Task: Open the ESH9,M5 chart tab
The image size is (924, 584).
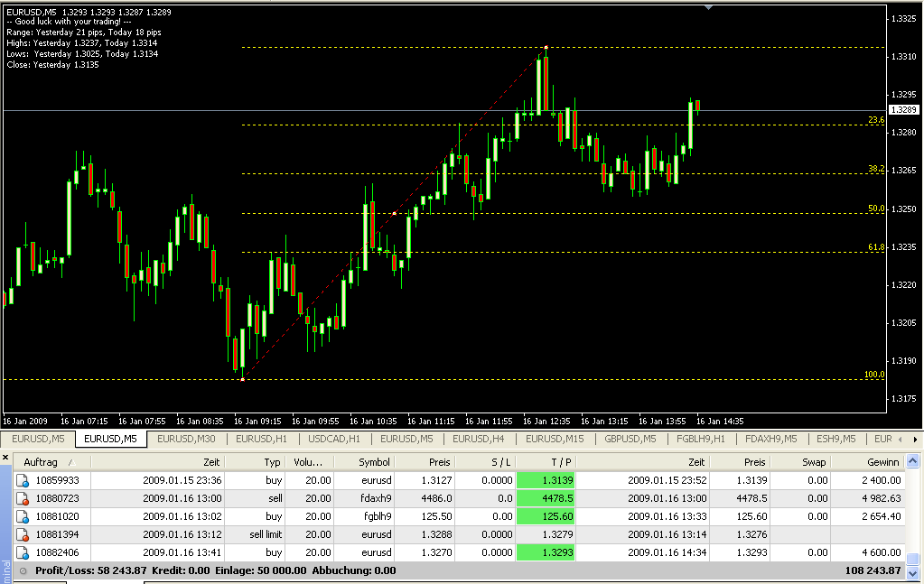Action: (835, 440)
